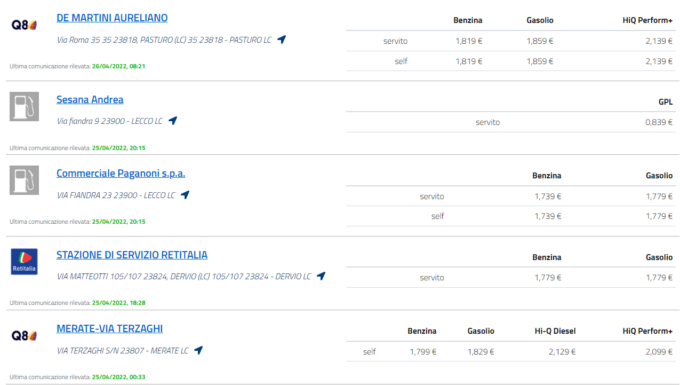This screenshot has width=680, height=385.
Task: Open the STAZIONE DI SERVIZIO RETITALIA link
Action: pos(132,255)
